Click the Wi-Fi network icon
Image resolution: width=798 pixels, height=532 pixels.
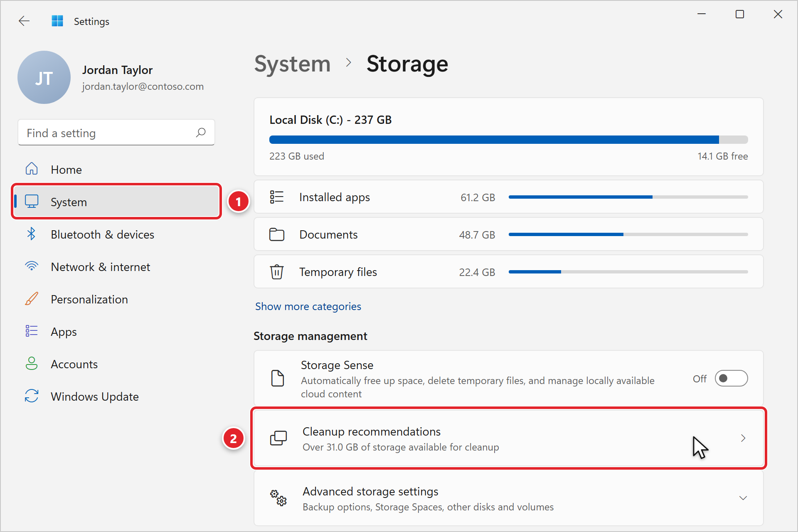click(x=32, y=266)
